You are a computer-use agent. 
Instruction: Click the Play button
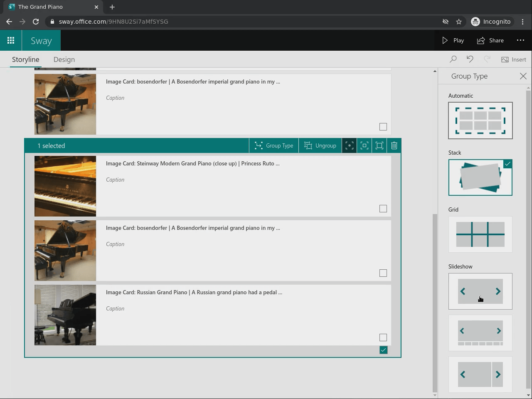(x=453, y=40)
